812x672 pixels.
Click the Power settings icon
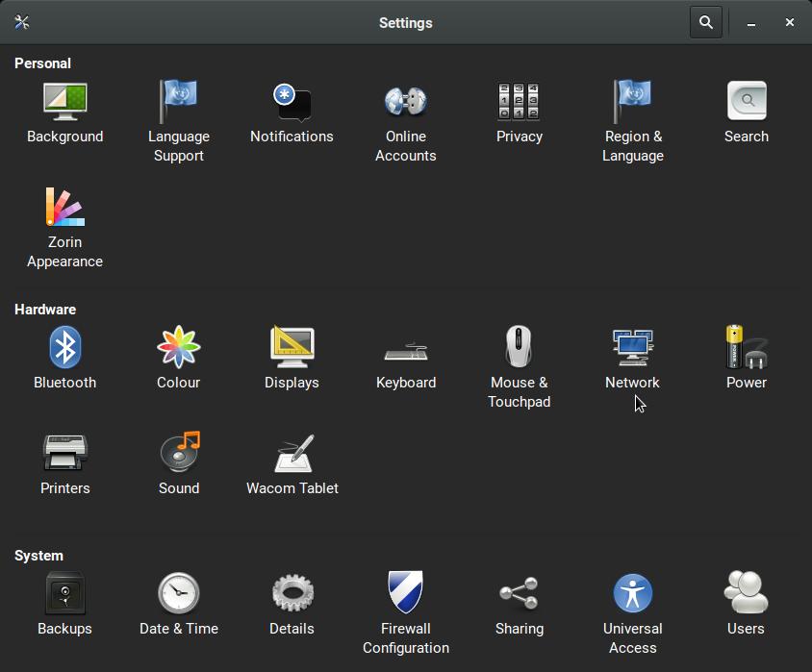pyautogui.click(x=746, y=348)
